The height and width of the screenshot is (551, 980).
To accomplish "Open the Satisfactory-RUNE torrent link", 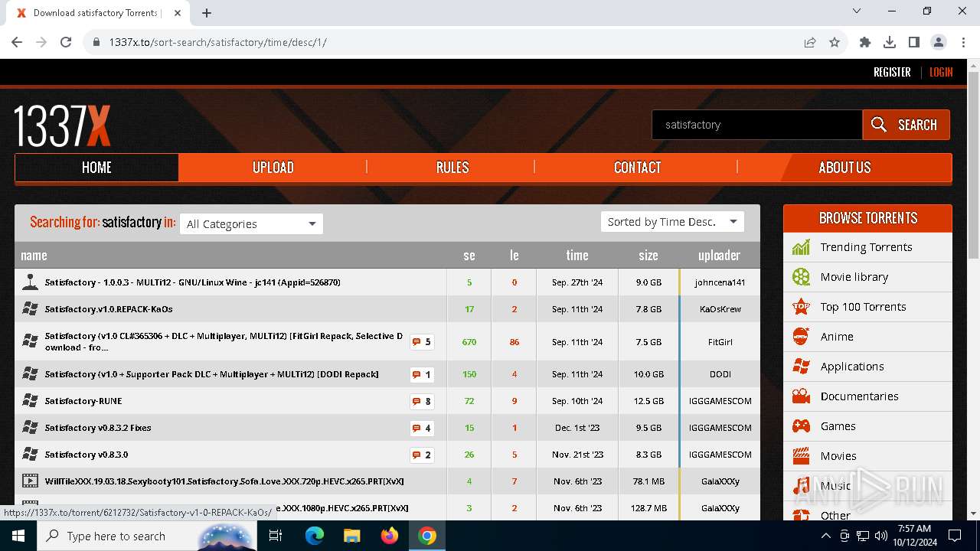I will 83,401.
